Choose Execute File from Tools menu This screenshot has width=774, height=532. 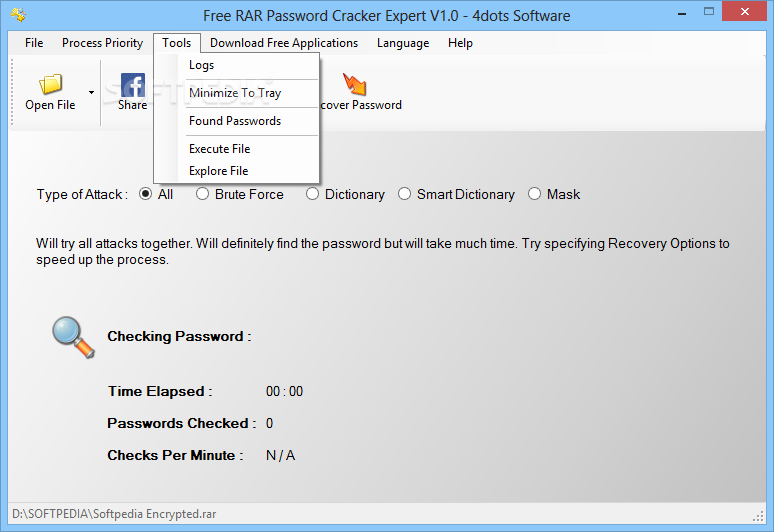point(237,149)
